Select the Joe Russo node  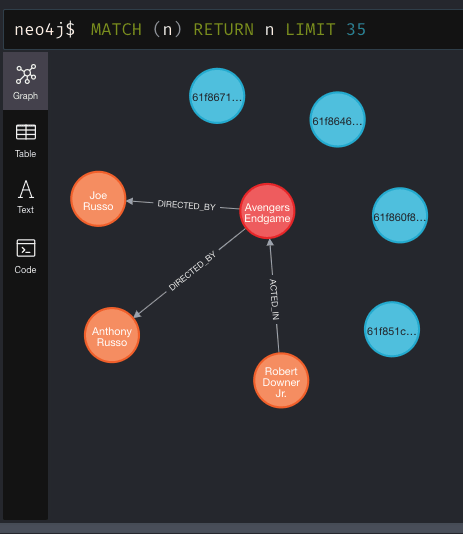98,199
